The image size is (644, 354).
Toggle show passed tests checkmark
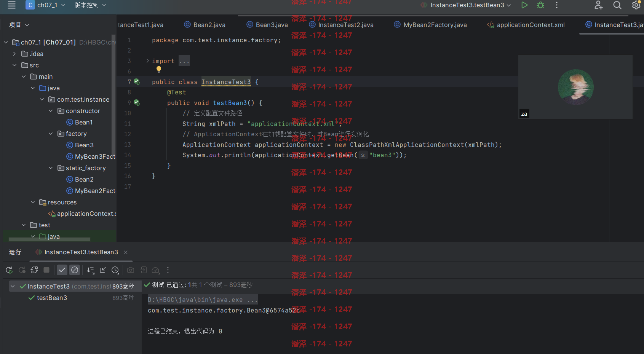pos(62,270)
